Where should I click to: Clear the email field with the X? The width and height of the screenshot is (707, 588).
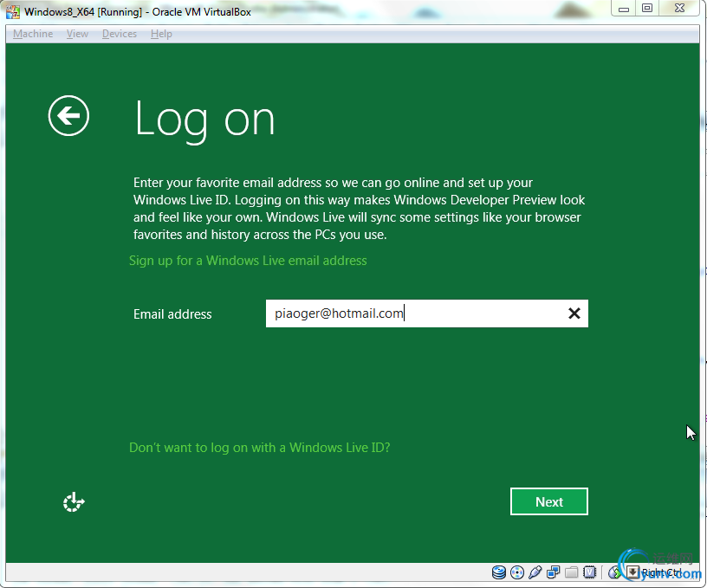coord(574,313)
